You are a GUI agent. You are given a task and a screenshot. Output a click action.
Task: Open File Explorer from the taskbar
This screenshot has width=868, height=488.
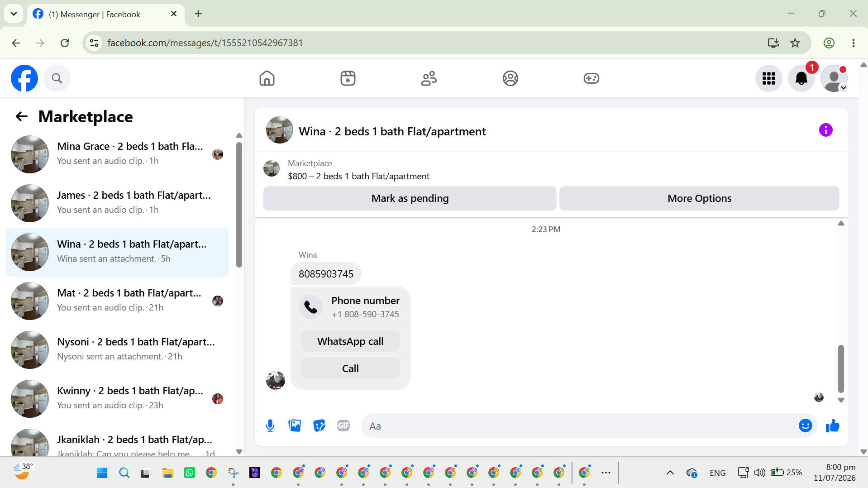168,473
